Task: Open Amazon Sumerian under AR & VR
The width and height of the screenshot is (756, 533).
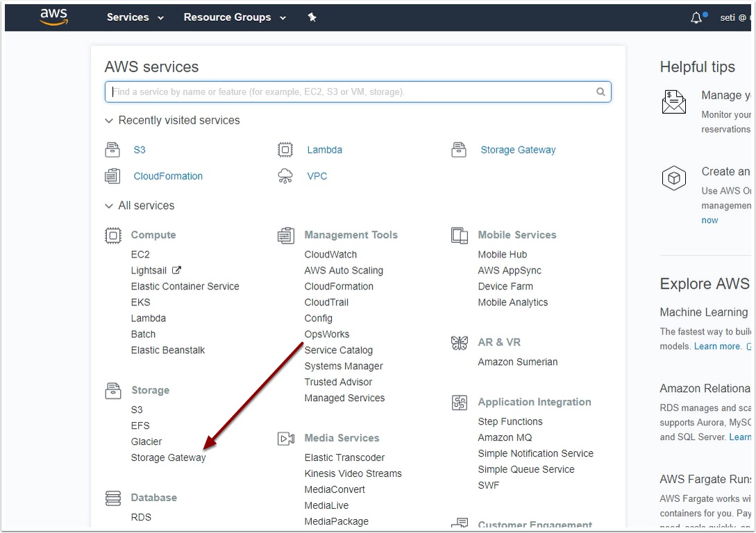Action: click(x=518, y=362)
